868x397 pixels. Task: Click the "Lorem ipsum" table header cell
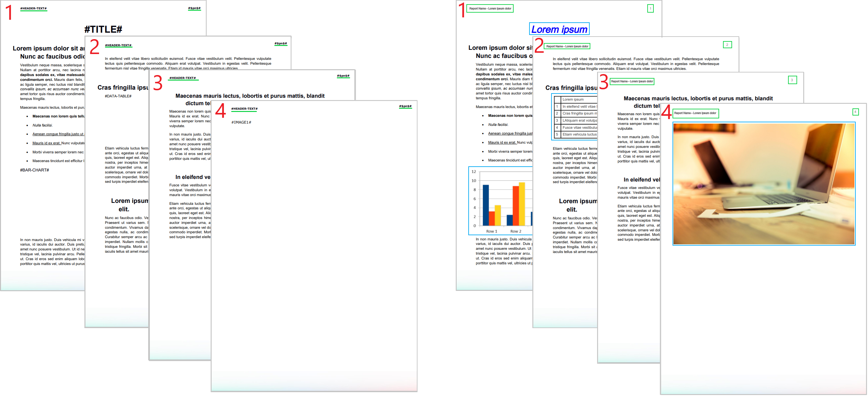click(x=579, y=99)
